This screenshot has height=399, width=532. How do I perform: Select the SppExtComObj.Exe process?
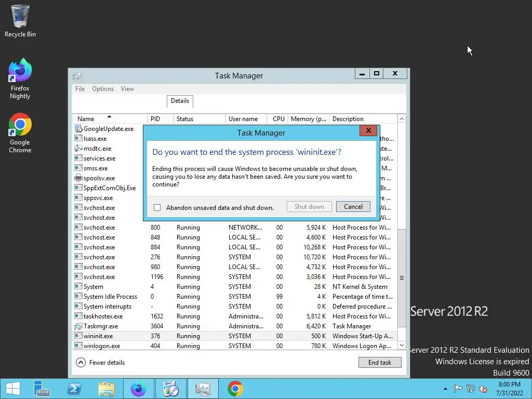110,188
